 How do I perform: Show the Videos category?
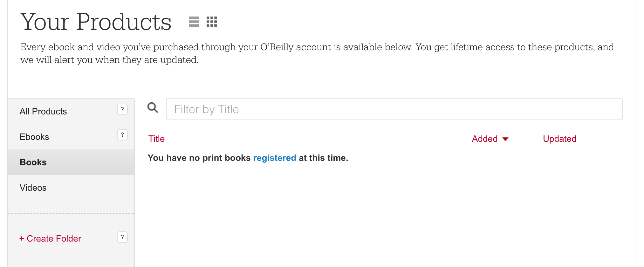click(33, 188)
